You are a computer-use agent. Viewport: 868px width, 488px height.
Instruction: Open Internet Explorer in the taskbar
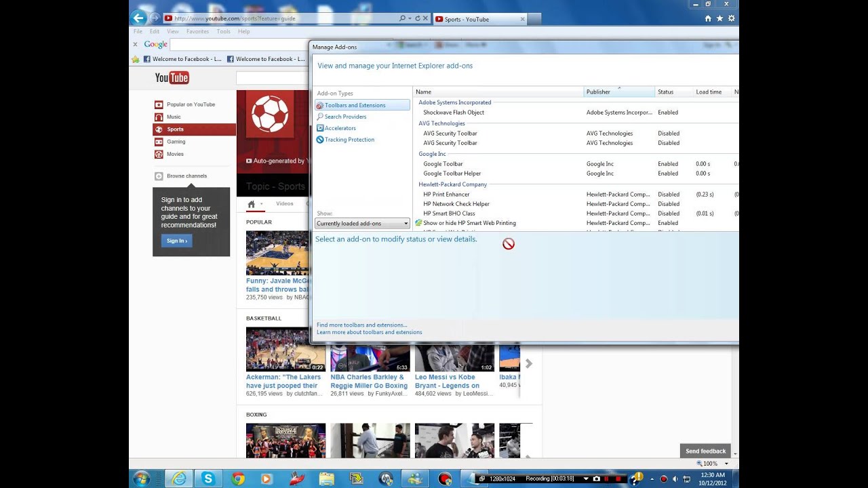click(179, 479)
